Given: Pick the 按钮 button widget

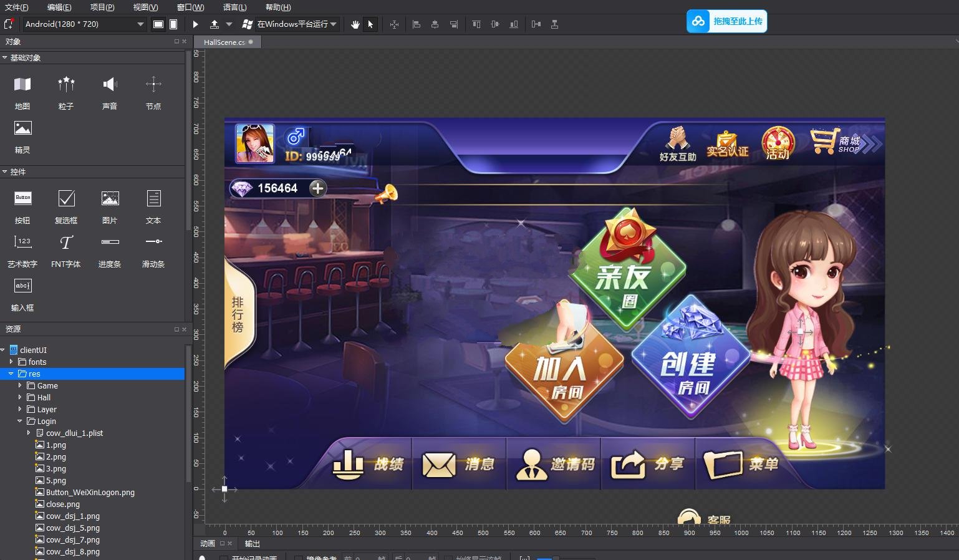Looking at the screenshot, I should click(22, 206).
